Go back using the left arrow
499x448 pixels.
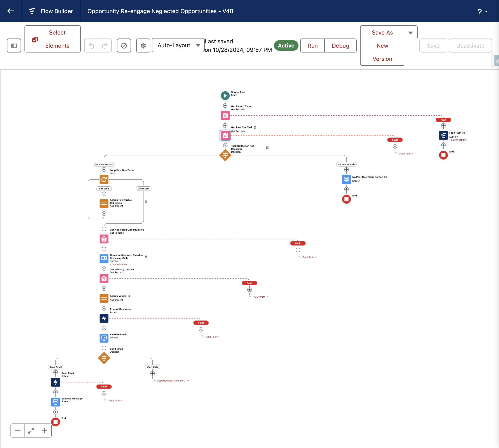[x=10, y=11]
